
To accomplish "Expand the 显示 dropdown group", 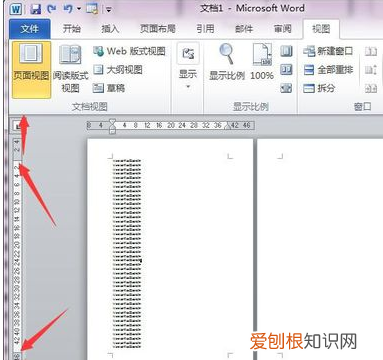I will [188, 68].
